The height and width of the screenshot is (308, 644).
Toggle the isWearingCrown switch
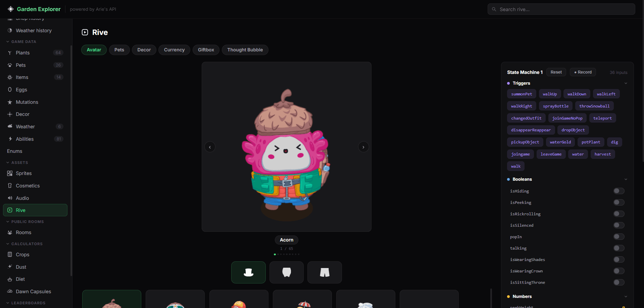(x=619, y=271)
